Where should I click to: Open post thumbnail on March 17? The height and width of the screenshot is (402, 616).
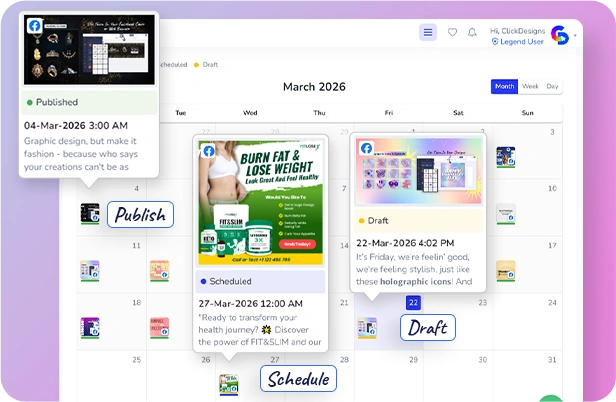[x=506, y=271]
